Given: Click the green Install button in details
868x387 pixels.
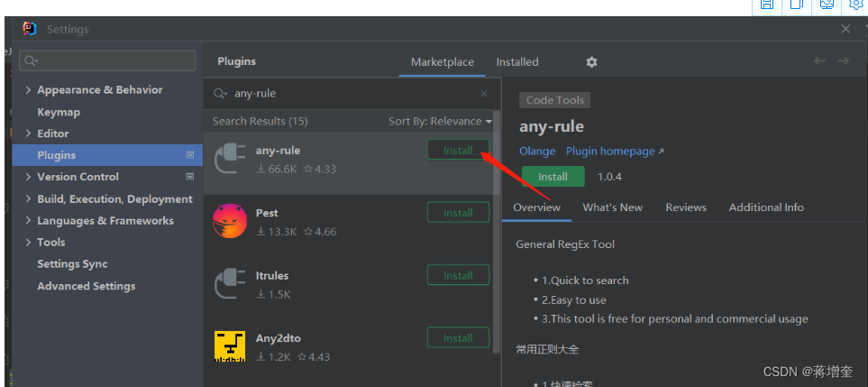Looking at the screenshot, I should [553, 177].
